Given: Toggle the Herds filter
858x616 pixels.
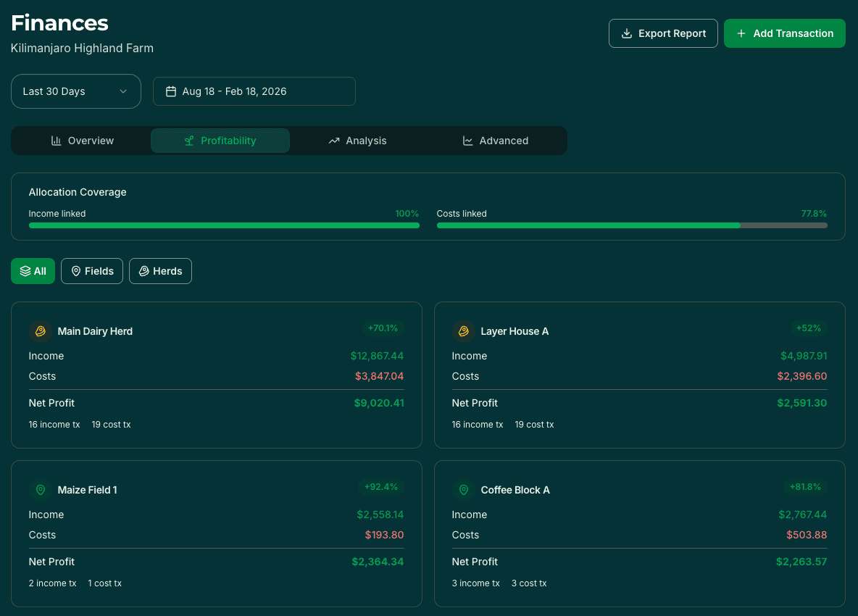Looking at the screenshot, I should 160,270.
